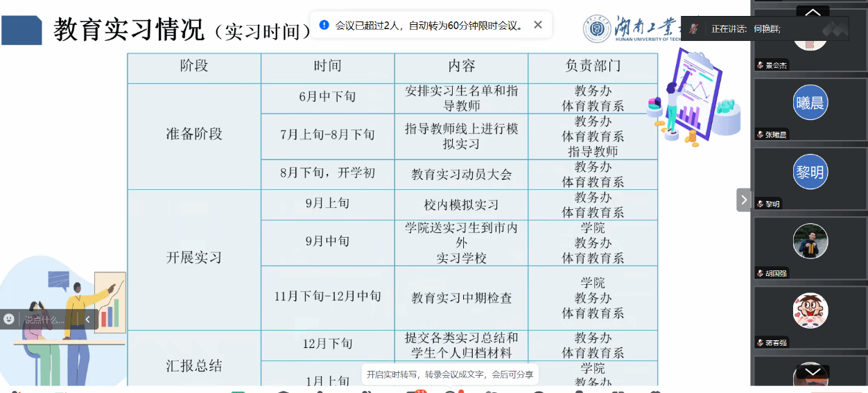This screenshot has height=393, width=868.
Task: Dismiss the 60-minute meeting limit notification
Action: pyautogui.click(x=538, y=25)
